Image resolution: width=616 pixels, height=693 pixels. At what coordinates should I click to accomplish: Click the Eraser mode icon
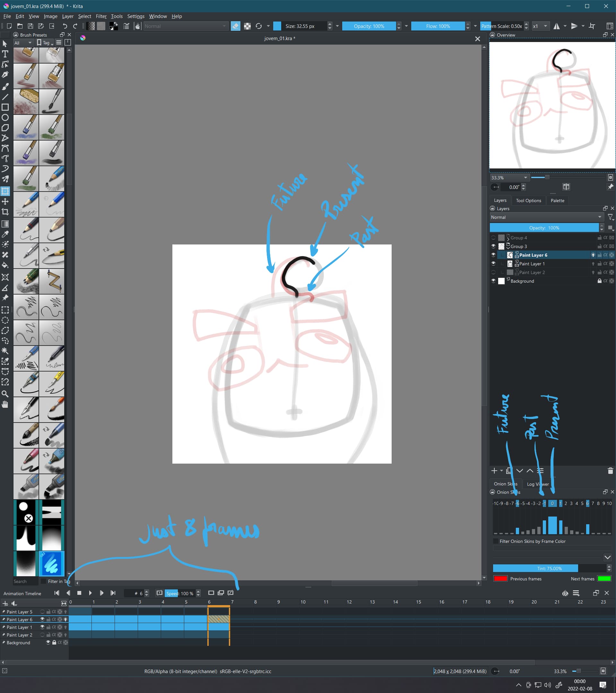point(235,26)
